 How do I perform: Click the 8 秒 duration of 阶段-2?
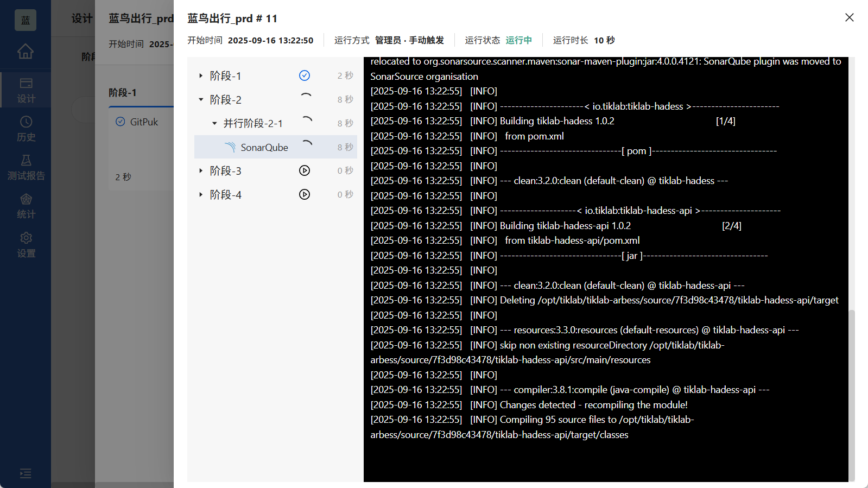(x=345, y=99)
